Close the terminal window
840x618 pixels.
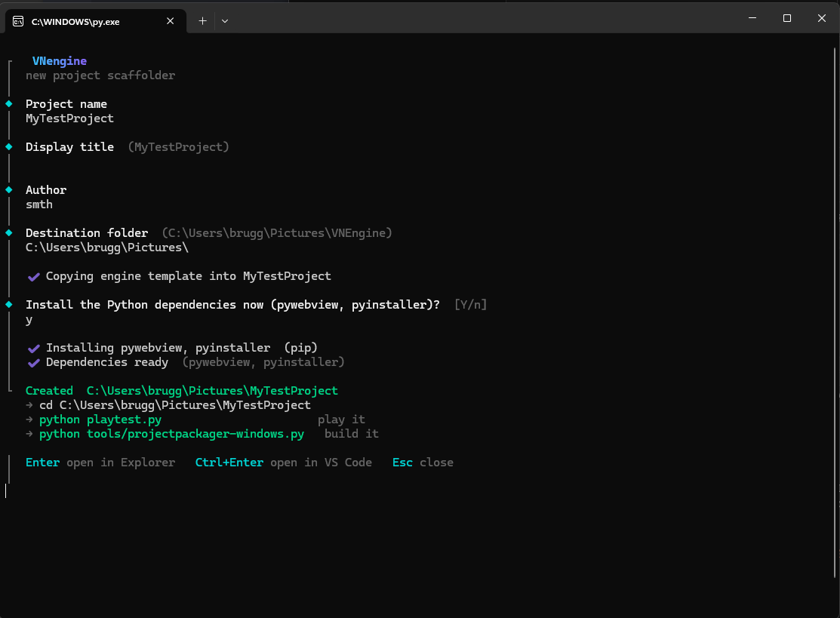click(x=822, y=18)
